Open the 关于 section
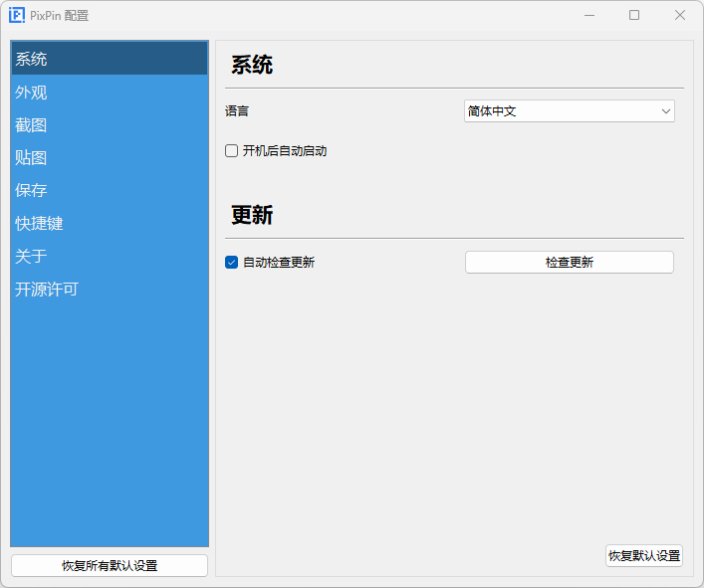Viewport: 704px width, 588px height. [110, 256]
